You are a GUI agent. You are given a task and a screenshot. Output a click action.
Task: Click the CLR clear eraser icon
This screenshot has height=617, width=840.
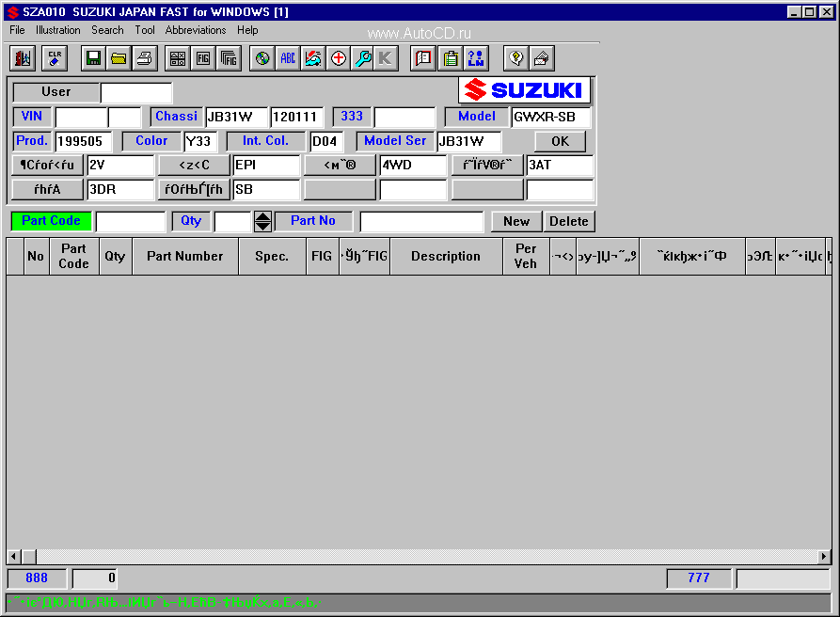click(55, 58)
